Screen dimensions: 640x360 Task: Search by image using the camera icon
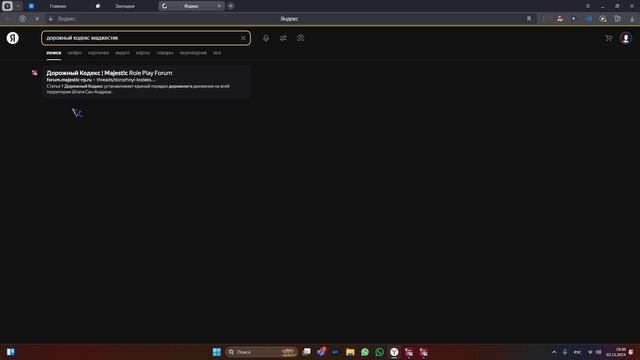[x=300, y=38]
